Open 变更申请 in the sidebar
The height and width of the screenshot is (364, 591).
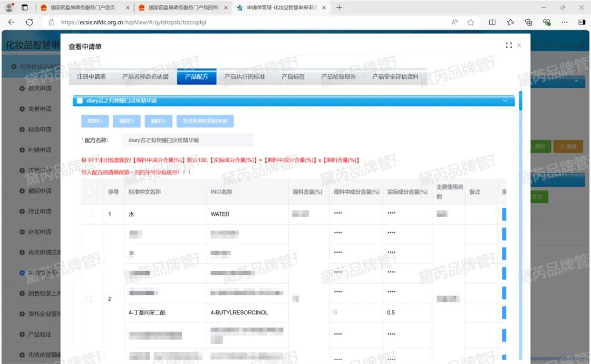tap(39, 109)
